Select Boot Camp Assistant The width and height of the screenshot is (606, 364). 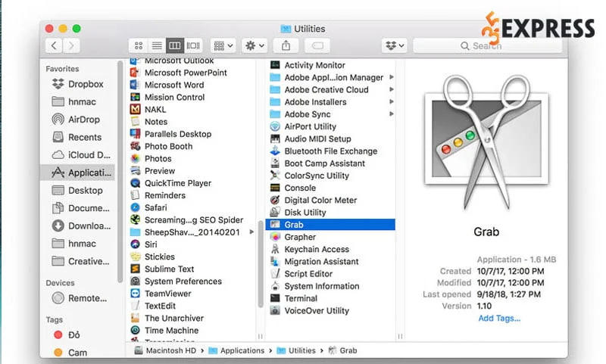point(317,163)
